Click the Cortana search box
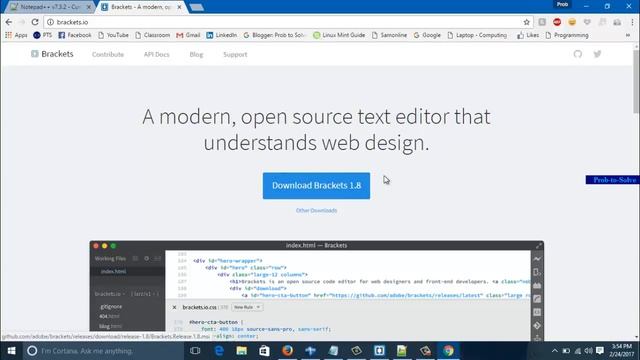The image size is (640, 360). coord(103,351)
